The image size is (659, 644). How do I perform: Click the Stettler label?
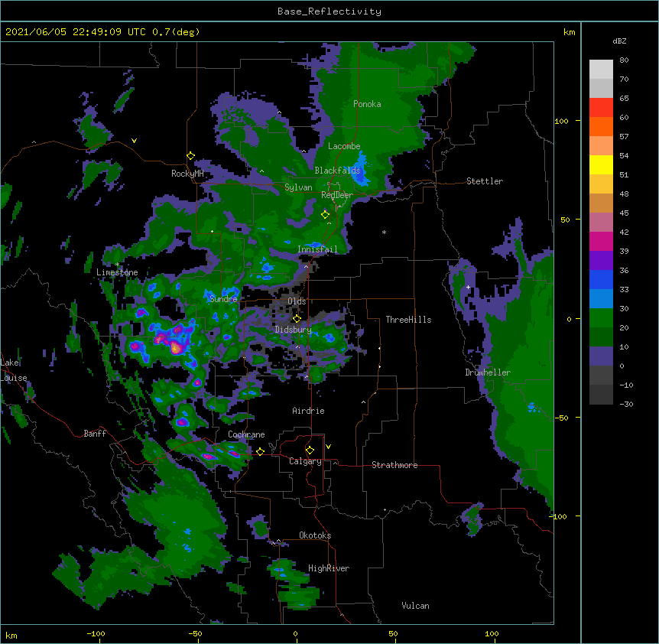[485, 181]
